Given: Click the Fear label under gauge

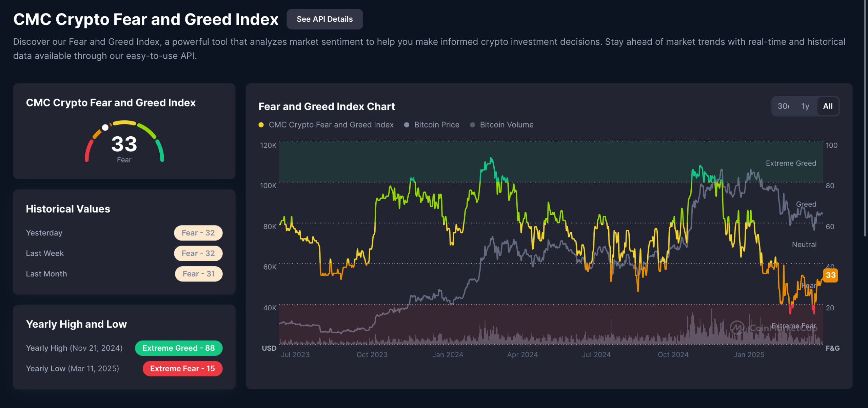Looking at the screenshot, I should (124, 160).
